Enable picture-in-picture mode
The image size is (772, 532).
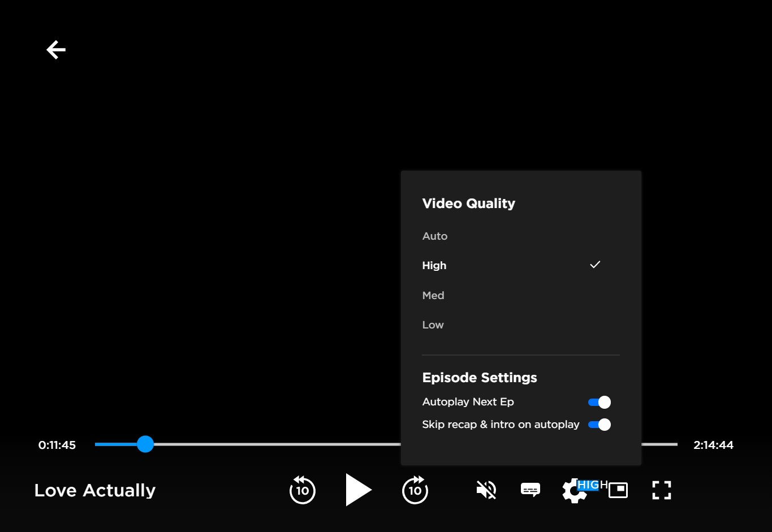(x=618, y=490)
